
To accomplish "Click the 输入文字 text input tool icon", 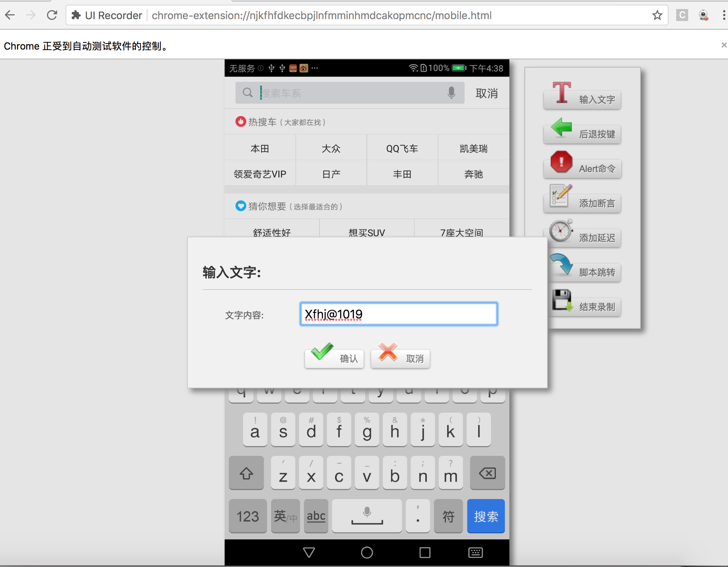I will click(x=562, y=92).
